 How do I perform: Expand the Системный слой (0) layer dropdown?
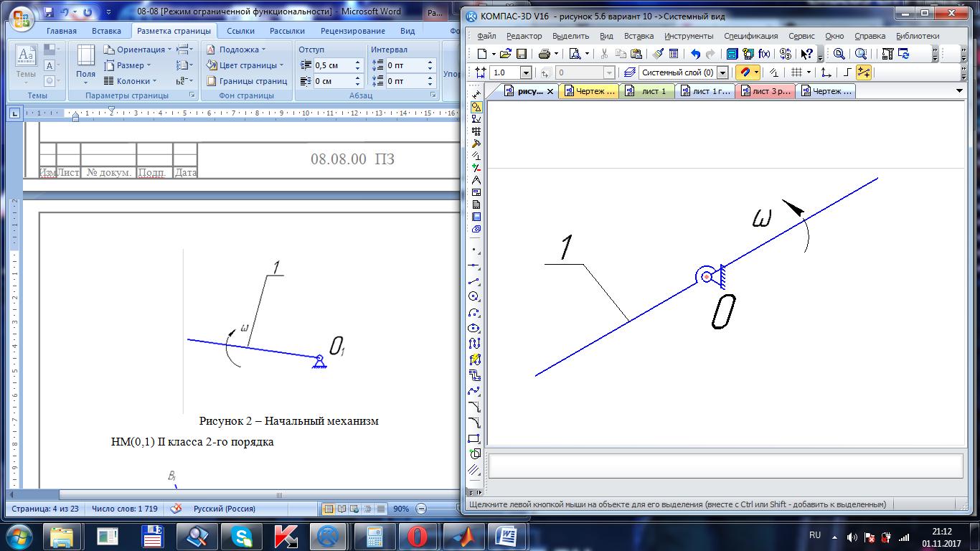pyautogui.click(x=722, y=72)
